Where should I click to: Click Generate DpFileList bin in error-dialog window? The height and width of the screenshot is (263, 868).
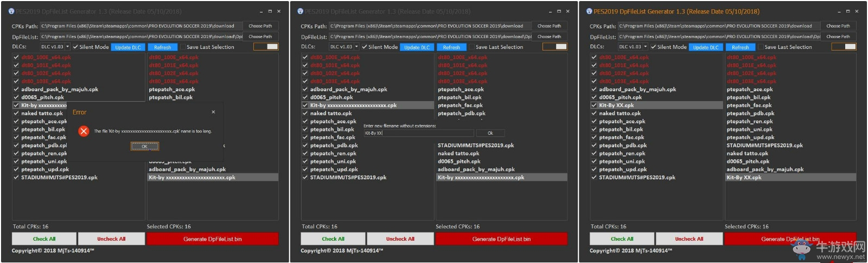[213, 239]
